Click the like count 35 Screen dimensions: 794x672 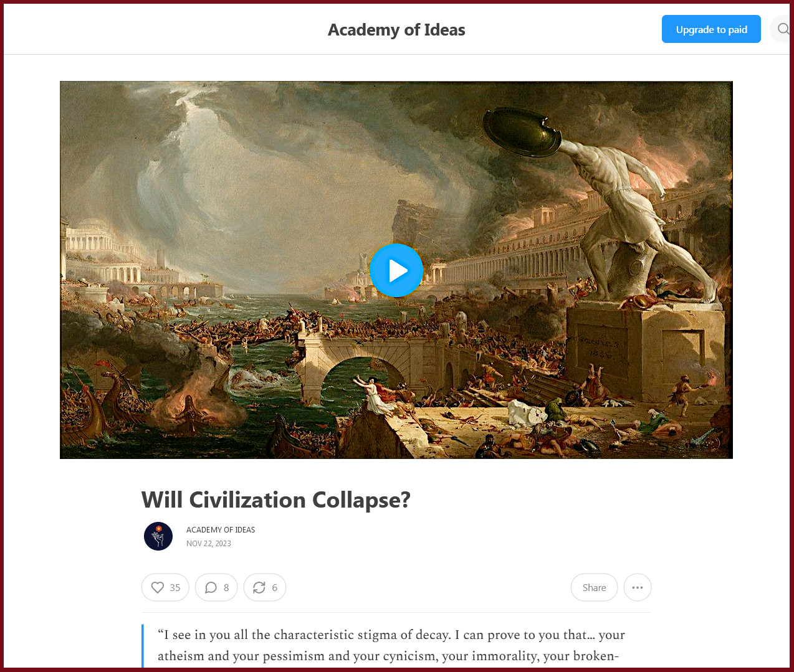(x=175, y=587)
